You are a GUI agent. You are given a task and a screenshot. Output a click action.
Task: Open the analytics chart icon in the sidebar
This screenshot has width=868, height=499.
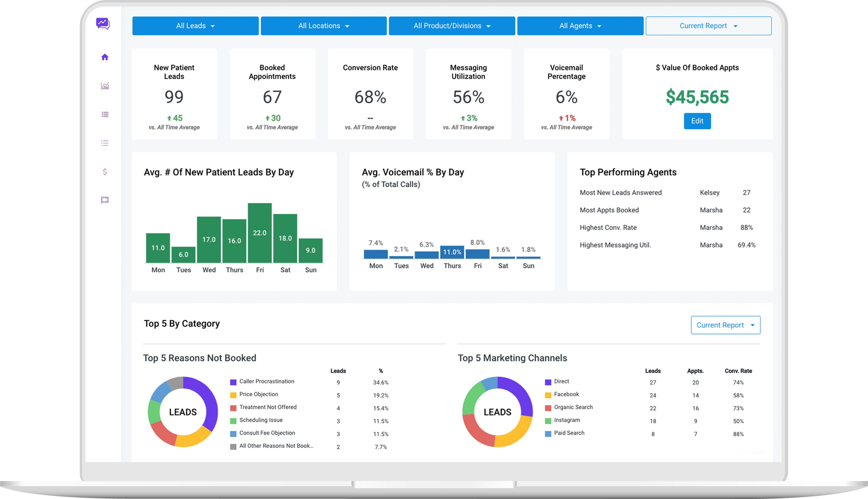(x=105, y=86)
